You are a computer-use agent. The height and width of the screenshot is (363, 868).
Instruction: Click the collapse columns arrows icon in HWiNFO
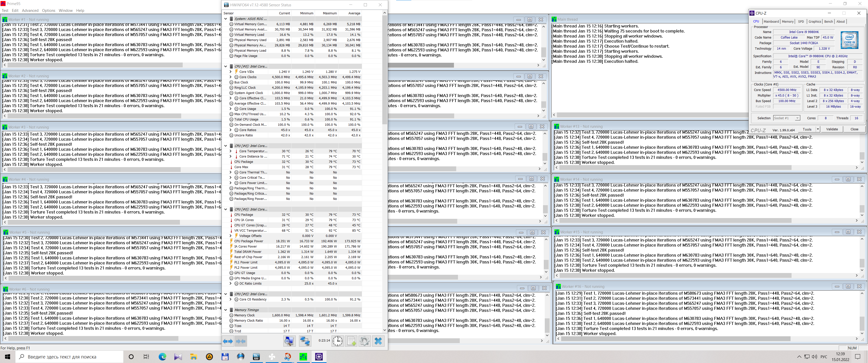pos(240,341)
